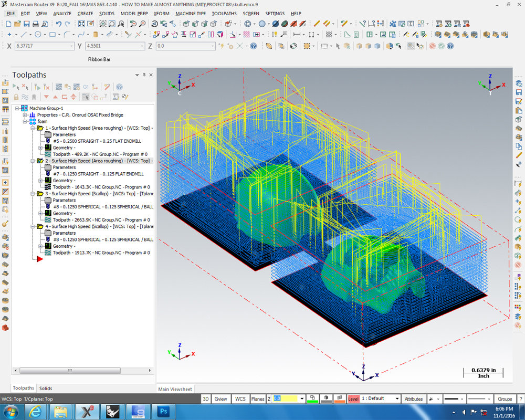
Task: Select all operations in the Toolpaths manager
Action: point(16,87)
